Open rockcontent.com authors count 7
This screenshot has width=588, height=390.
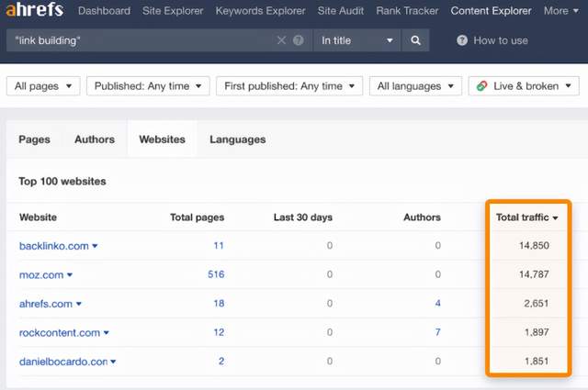click(x=437, y=332)
